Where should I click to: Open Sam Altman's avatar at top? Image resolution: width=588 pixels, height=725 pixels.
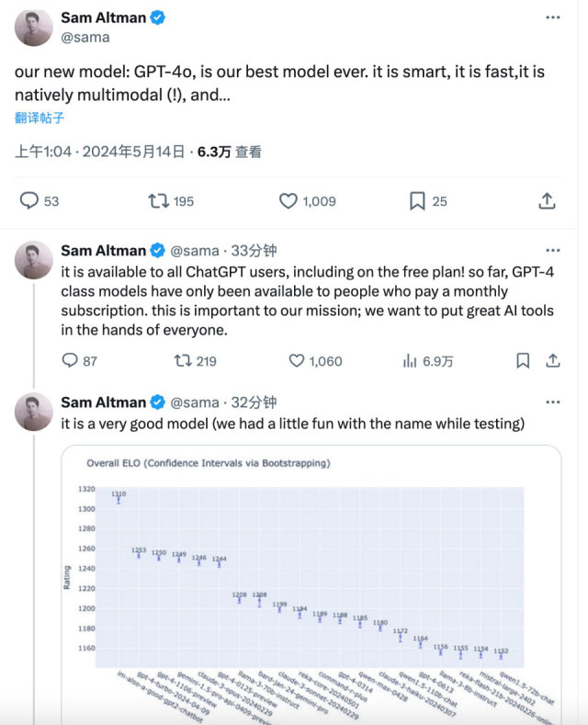click(33, 27)
